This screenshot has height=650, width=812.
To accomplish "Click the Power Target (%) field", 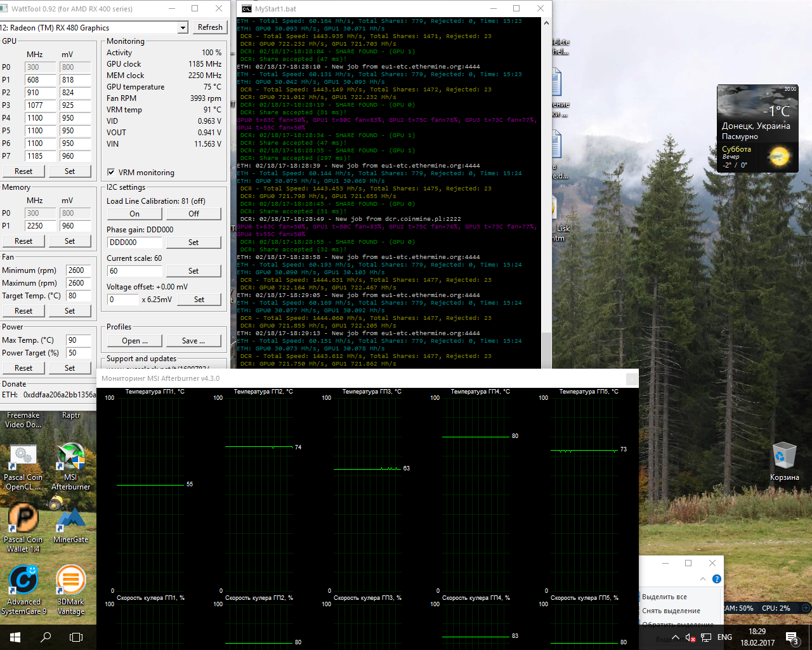I will click(79, 353).
